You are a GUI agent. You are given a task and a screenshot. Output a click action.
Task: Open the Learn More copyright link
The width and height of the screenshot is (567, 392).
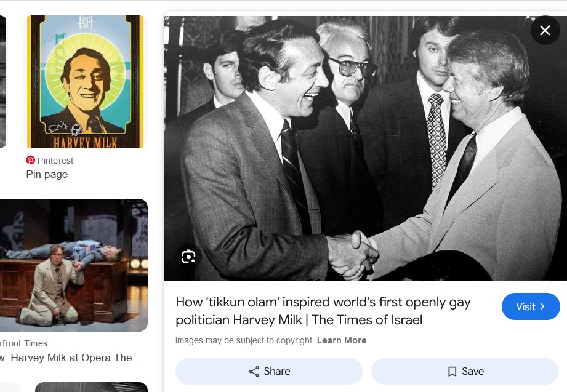click(342, 340)
